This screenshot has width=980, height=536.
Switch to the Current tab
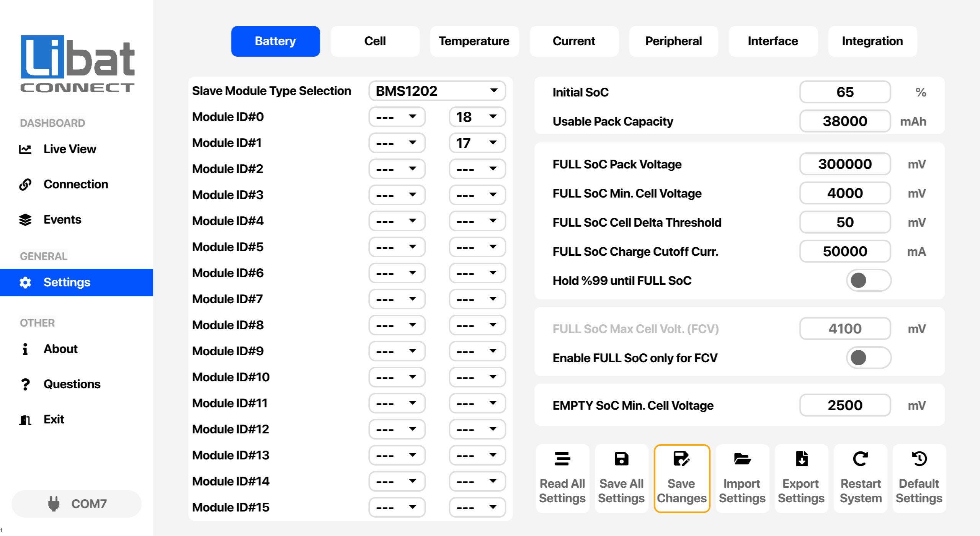pyautogui.click(x=574, y=41)
